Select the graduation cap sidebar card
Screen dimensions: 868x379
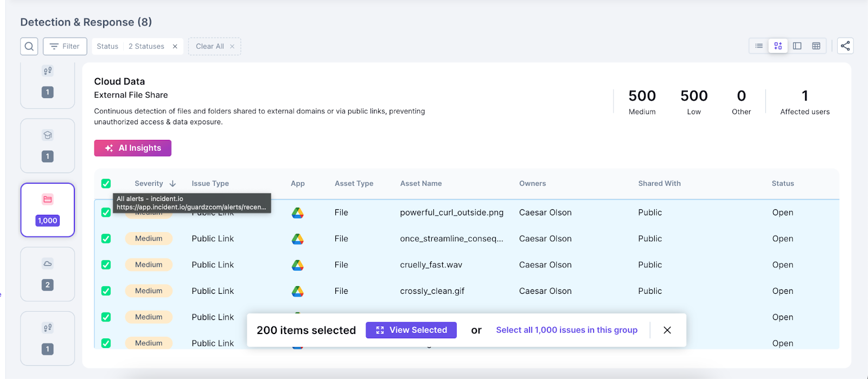pyautogui.click(x=48, y=145)
